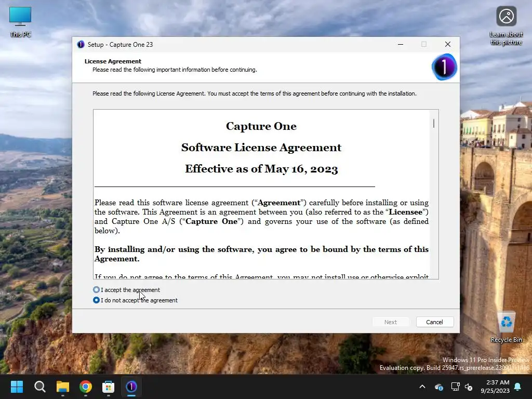The image size is (532, 399).
Task: Open notifications bell icon
Action: pos(518,387)
